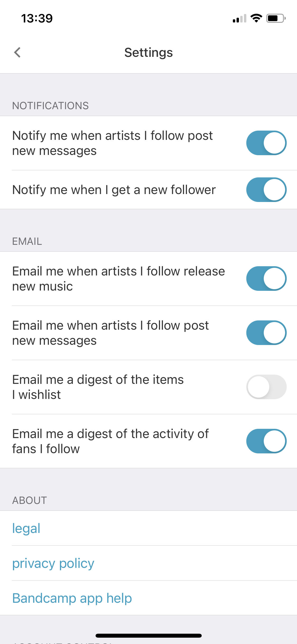
Task: Enable the wishlist digest email switch
Action: [x=266, y=387]
